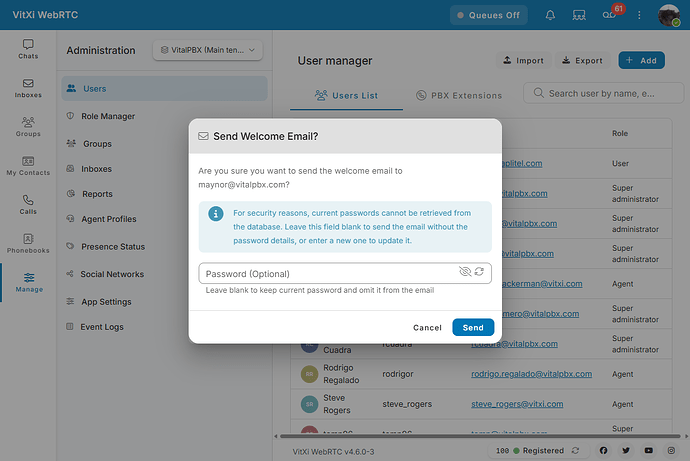Viewport: 690px width, 461px height.
Task: Click the Rodrigo Regalado avatar
Action: point(309,374)
